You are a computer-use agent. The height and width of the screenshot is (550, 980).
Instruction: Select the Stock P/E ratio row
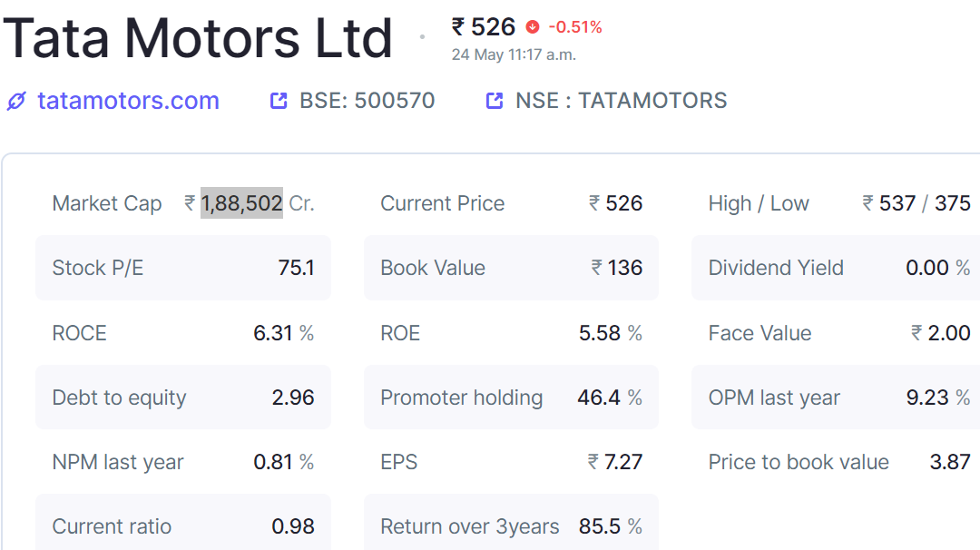point(183,268)
